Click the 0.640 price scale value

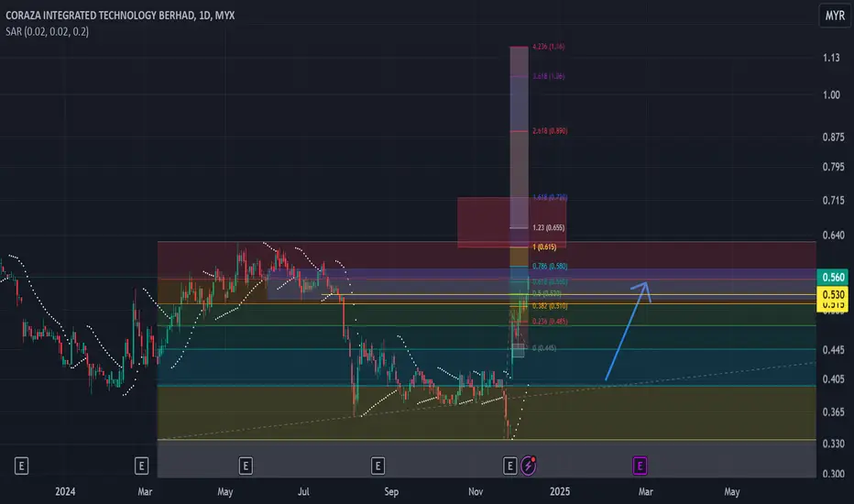tap(833, 236)
